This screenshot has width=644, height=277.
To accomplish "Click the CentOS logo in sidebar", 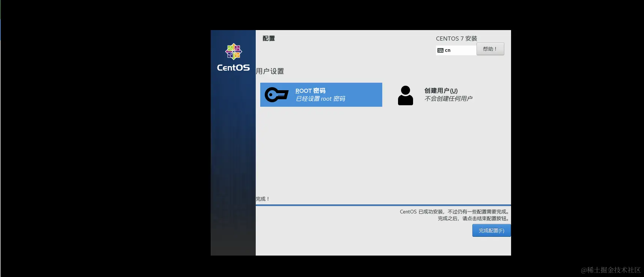I will pyautogui.click(x=233, y=58).
